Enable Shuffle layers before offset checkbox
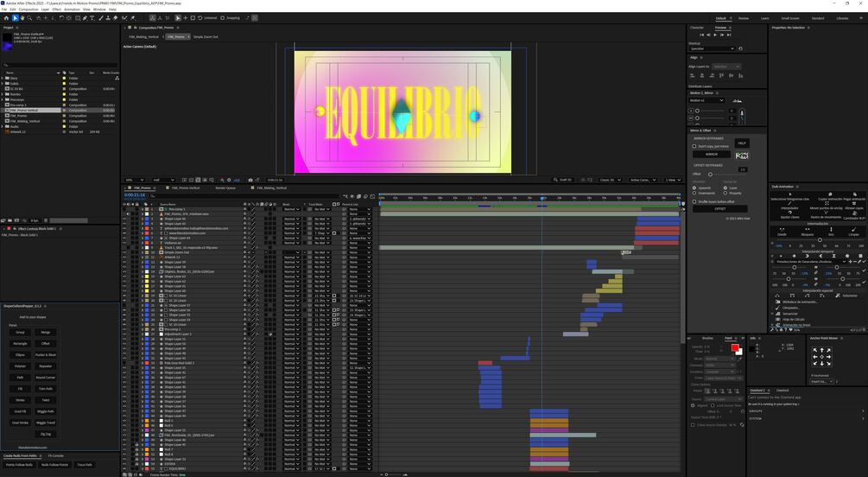The image size is (868, 477). tap(694, 201)
